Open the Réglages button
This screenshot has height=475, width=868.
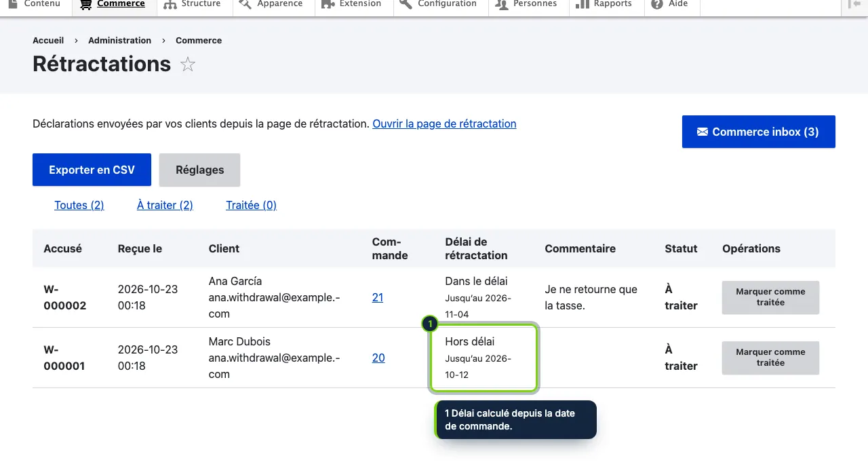click(x=199, y=170)
